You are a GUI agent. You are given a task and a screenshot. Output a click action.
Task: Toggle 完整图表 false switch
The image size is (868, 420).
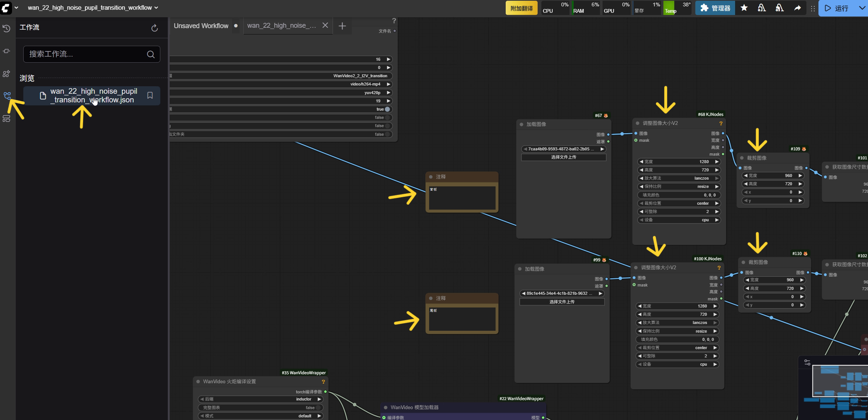click(x=318, y=408)
